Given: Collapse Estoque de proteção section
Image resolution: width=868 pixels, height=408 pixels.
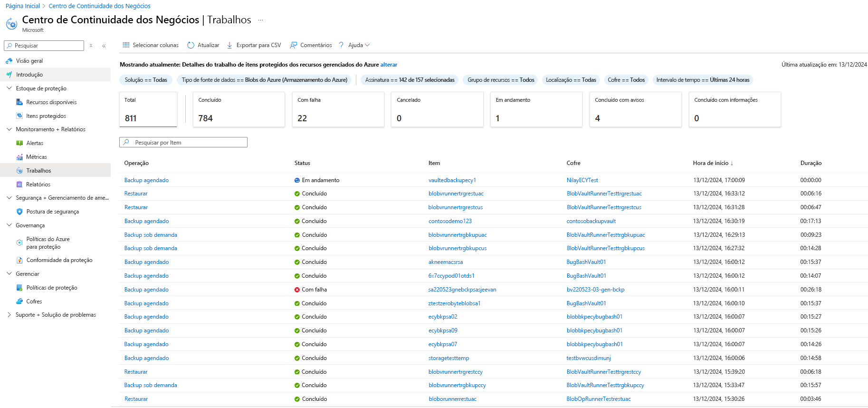Looking at the screenshot, I should tap(9, 88).
